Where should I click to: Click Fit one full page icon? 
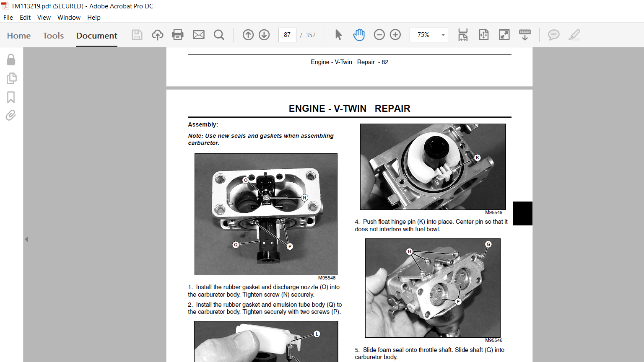click(x=484, y=35)
